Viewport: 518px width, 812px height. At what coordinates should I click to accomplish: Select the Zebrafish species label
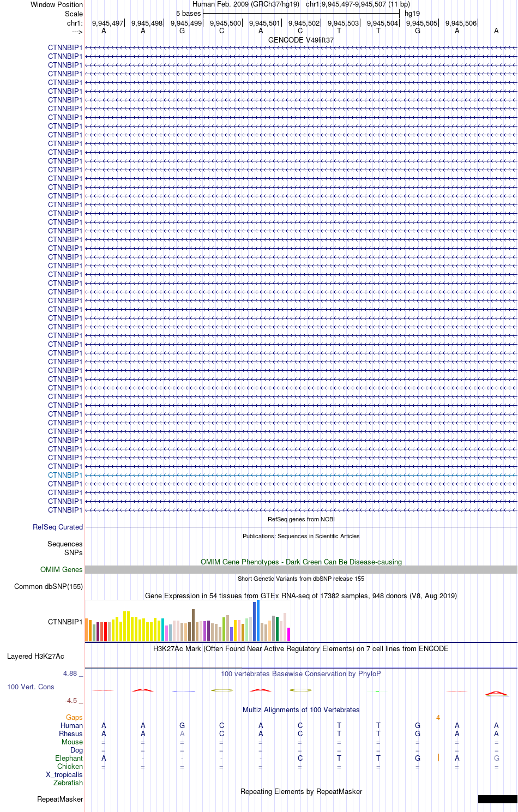[x=68, y=783]
